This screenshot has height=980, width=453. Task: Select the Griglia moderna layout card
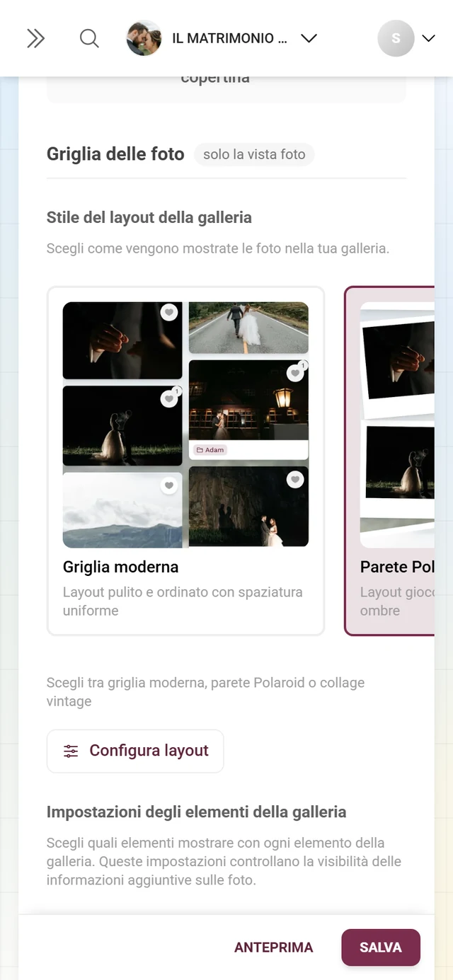tap(185, 461)
